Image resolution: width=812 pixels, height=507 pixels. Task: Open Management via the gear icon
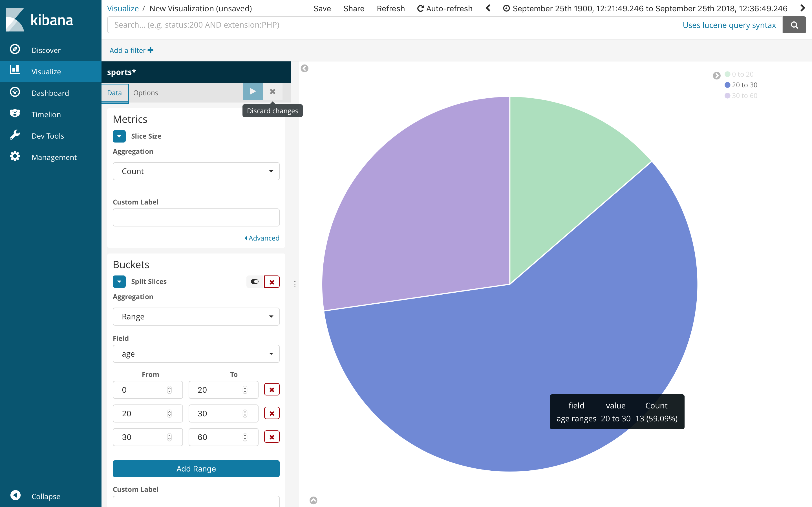pyautogui.click(x=15, y=157)
